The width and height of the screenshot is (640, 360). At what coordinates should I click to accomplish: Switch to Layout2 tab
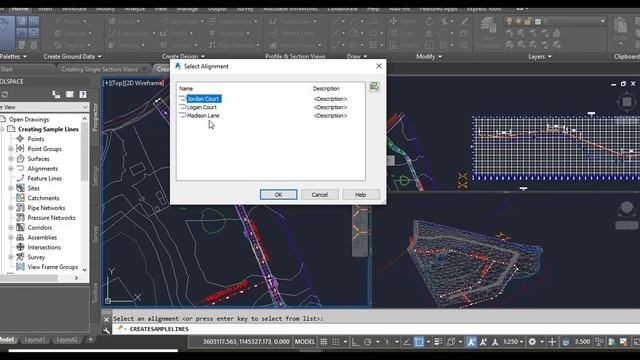[67, 340]
